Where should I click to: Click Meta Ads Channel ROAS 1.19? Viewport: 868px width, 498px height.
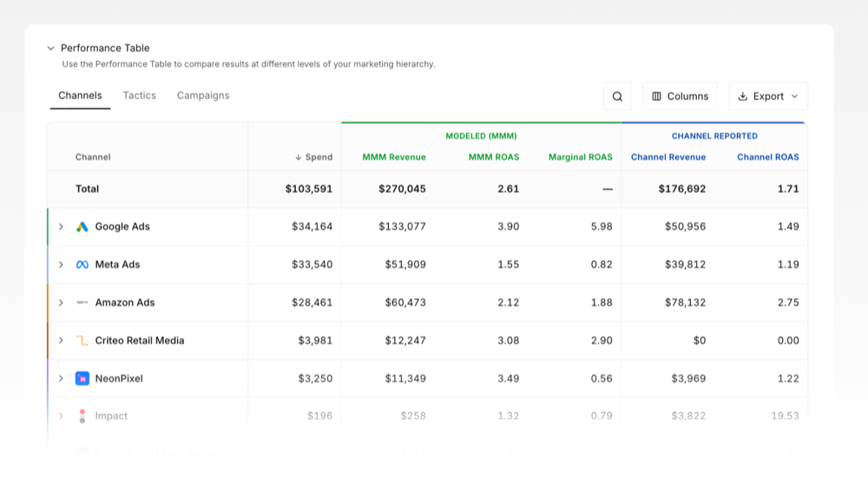[x=788, y=265]
